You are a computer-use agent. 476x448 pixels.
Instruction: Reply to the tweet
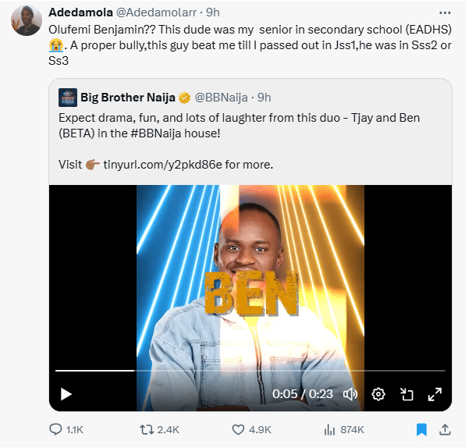pyautogui.click(x=56, y=429)
